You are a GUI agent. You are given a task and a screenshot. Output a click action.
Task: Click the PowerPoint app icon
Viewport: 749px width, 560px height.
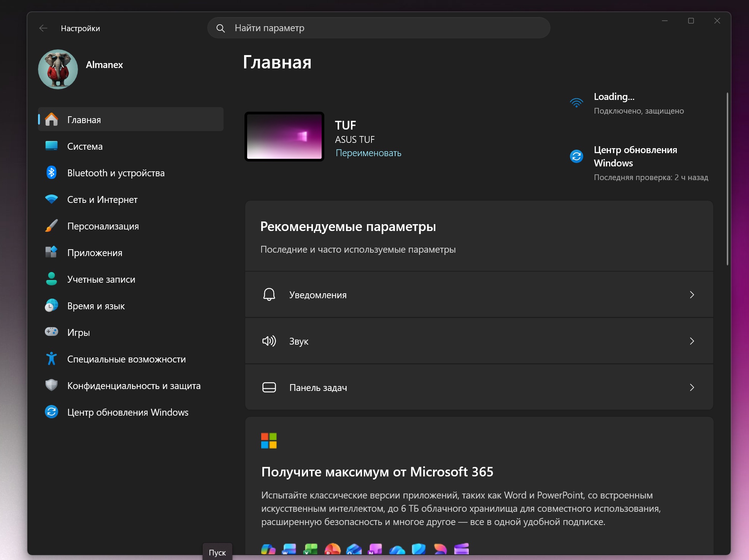click(x=332, y=549)
